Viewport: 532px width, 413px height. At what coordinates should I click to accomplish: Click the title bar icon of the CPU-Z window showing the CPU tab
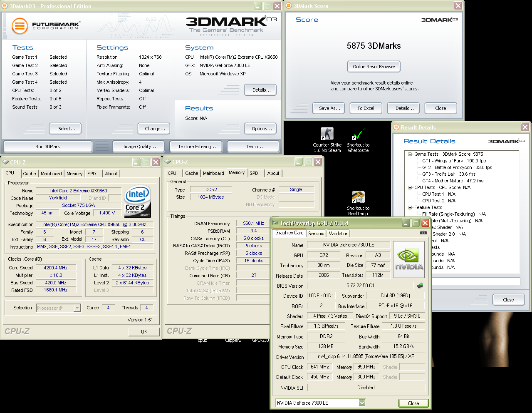[x=5, y=162]
